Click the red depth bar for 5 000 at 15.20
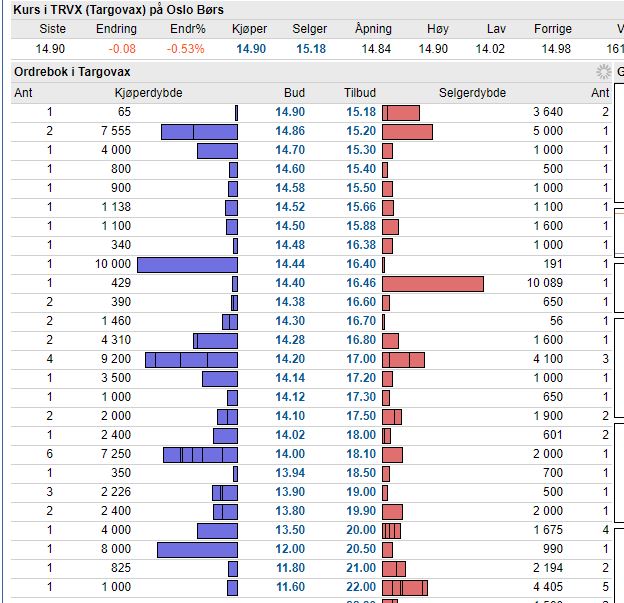Image resolution: width=624 pixels, height=603 pixels. tap(407, 132)
